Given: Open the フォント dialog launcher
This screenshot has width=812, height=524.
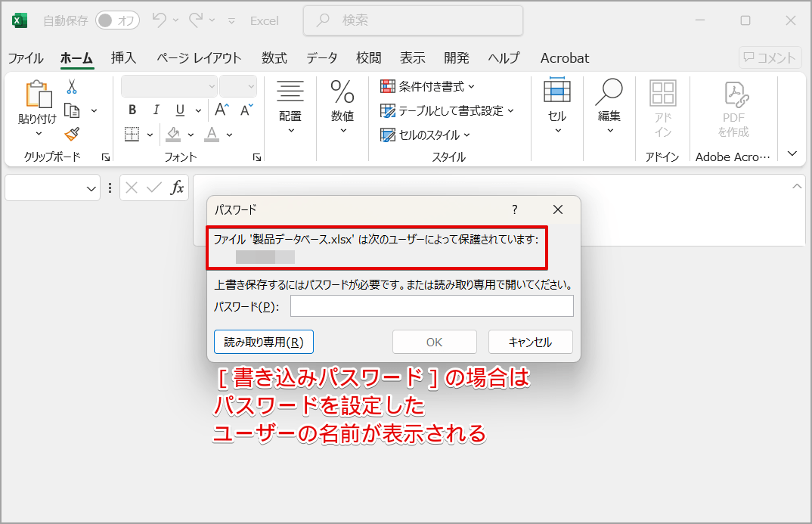Looking at the screenshot, I should click(x=257, y=157).
